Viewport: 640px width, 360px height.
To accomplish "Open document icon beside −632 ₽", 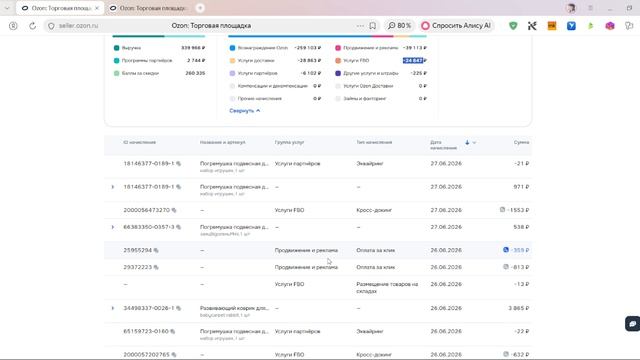I will click(506, 354).
